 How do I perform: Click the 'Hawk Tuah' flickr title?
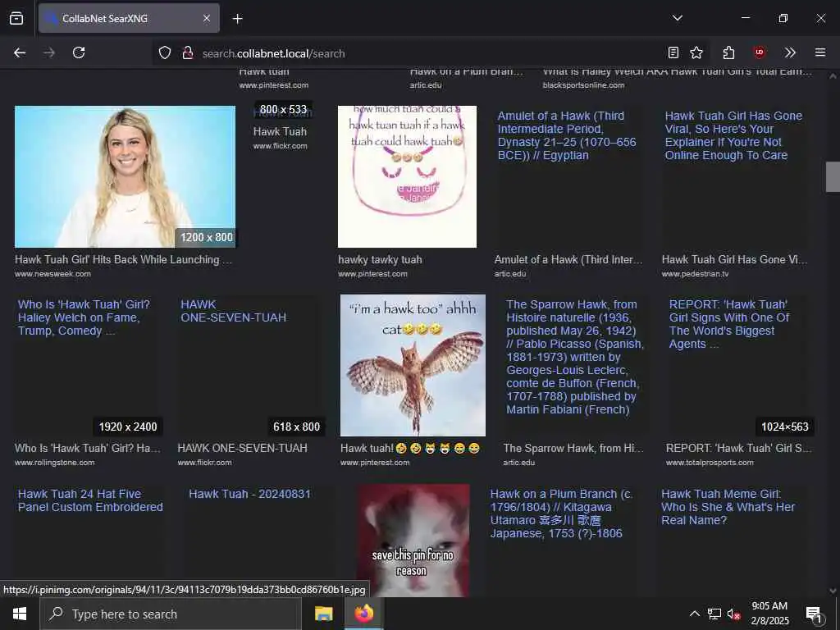click(x=280, y=131)
